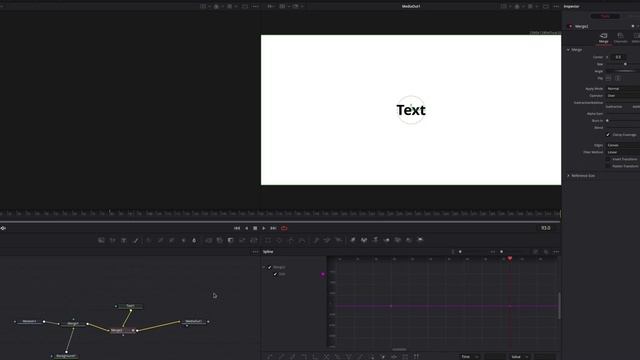Image resolution: width=640 pixels, height=360 pixels.
Task: Enable the Invert Transform checkbox
Action: coord(608,159)
